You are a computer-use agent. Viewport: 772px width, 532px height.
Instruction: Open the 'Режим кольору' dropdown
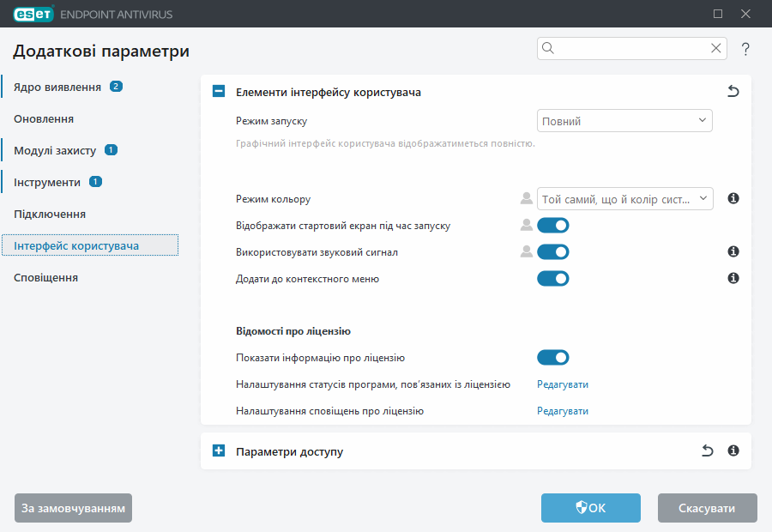624,198
